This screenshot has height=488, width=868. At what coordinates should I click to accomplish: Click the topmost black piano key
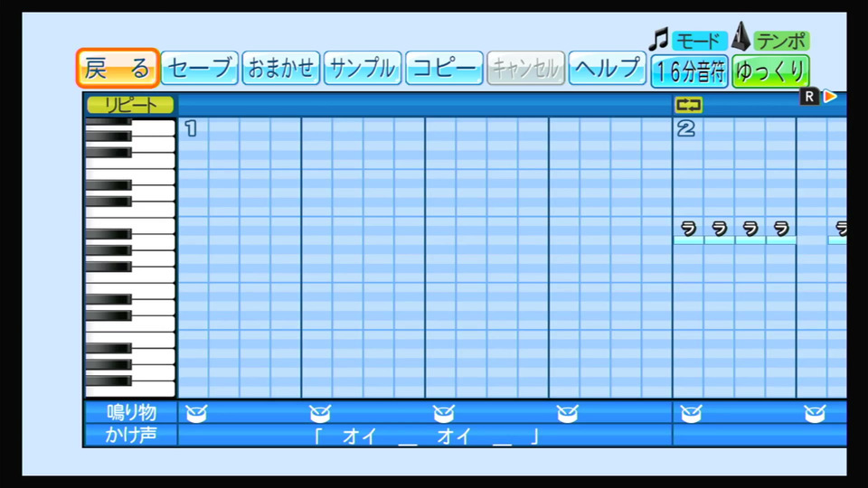click(x=108, y=121)
